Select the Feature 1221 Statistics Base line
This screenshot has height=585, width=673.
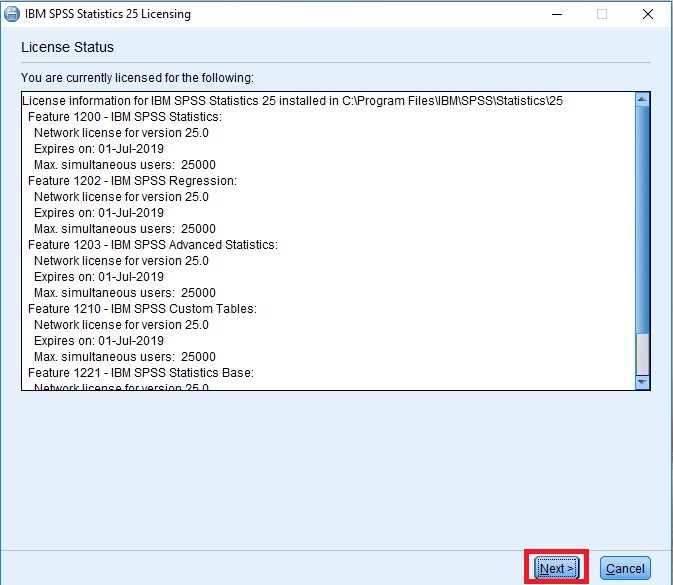[140, 373]
